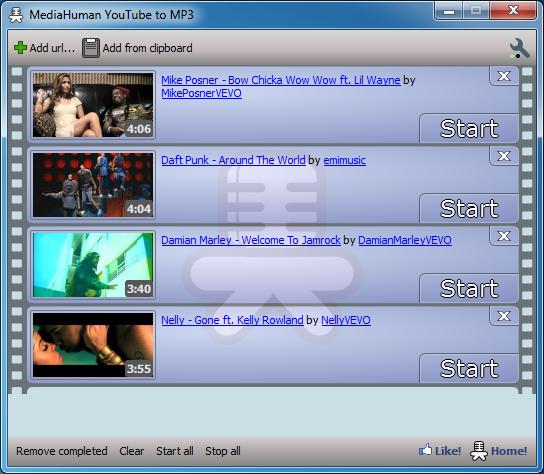Click Start all

pyautogui.click(x=175, y=451)
